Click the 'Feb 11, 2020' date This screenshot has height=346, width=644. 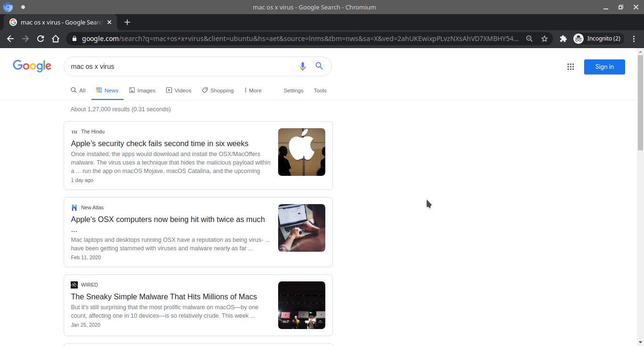pos(86,257)
